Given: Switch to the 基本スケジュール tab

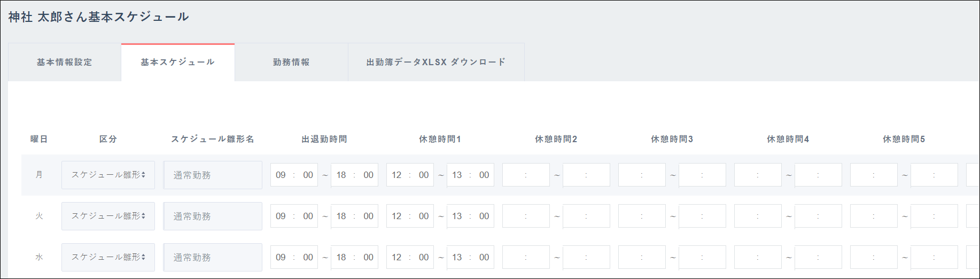Looking at the screenshot, I should pyautogui.click(x=178, y=63).
